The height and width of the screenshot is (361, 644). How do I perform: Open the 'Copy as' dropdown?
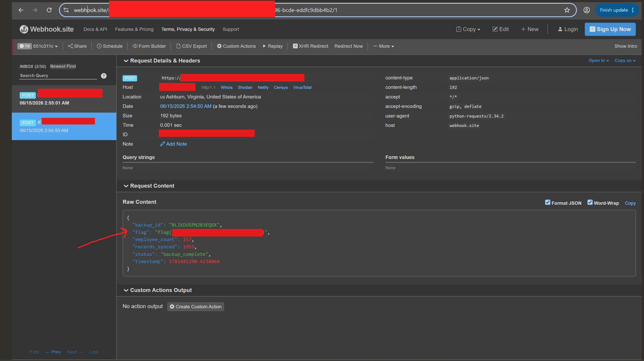coord(625,61)
